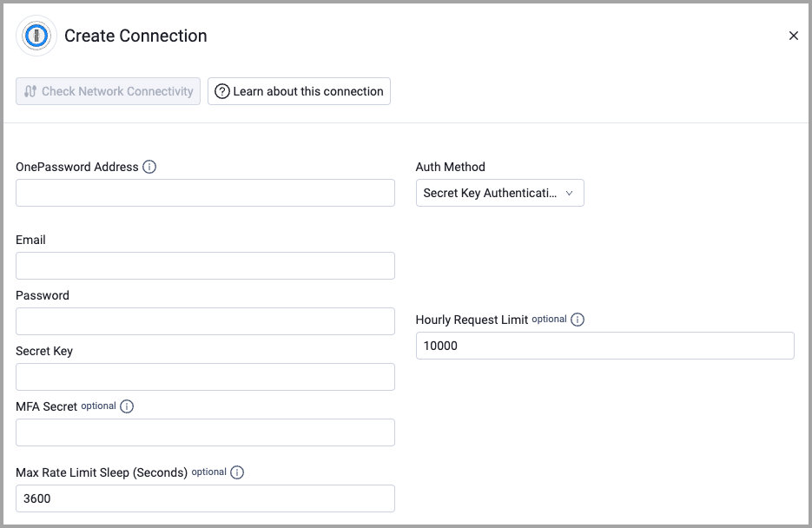Click Check Network Connectivity button
This screenshot has width=812, height=528.
pos(109,91)
